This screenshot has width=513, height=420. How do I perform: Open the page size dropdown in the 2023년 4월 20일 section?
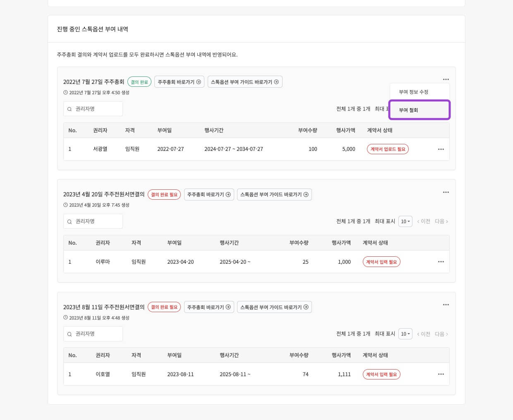(x=405, y=221)
